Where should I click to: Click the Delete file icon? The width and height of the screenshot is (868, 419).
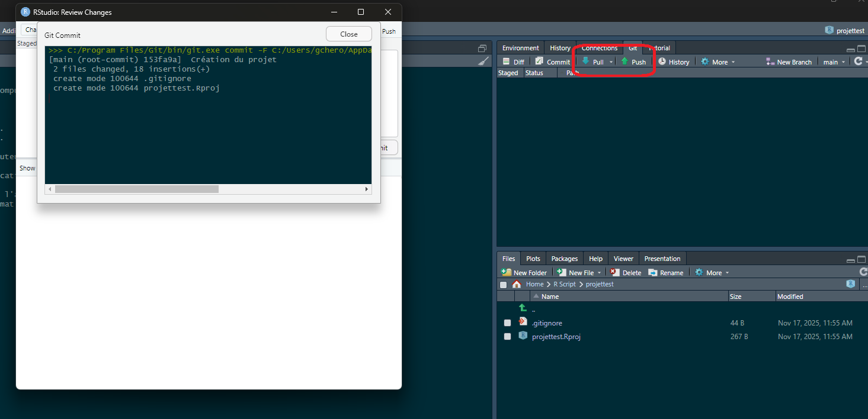coord(615,272)
